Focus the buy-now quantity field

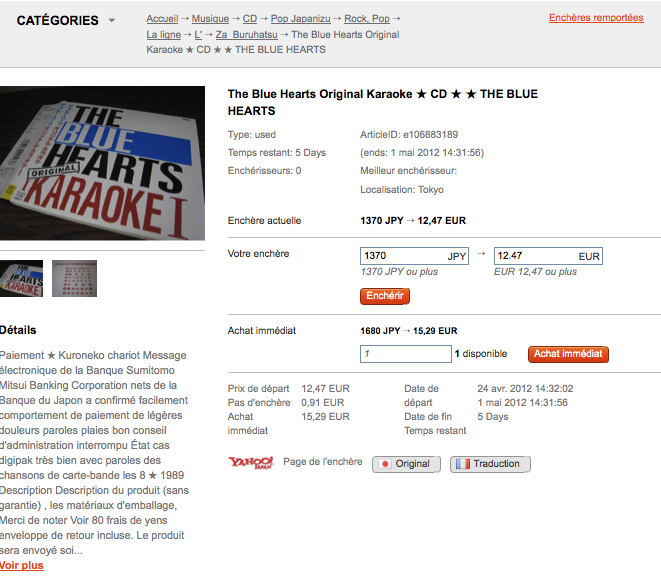click(x=406, y=354)
